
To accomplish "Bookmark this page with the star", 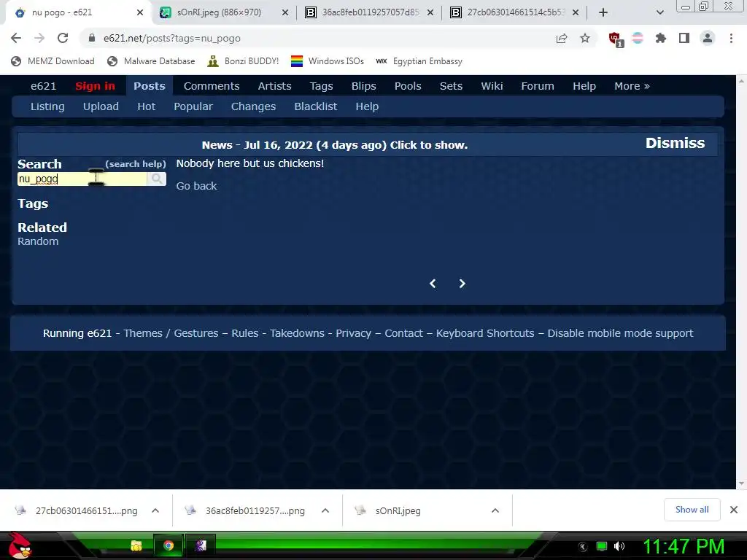I will click(x=585, y=38).
